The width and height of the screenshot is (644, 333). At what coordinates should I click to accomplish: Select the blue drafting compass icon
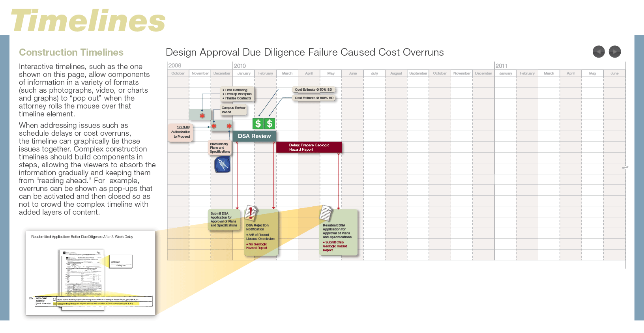point(223,165)
